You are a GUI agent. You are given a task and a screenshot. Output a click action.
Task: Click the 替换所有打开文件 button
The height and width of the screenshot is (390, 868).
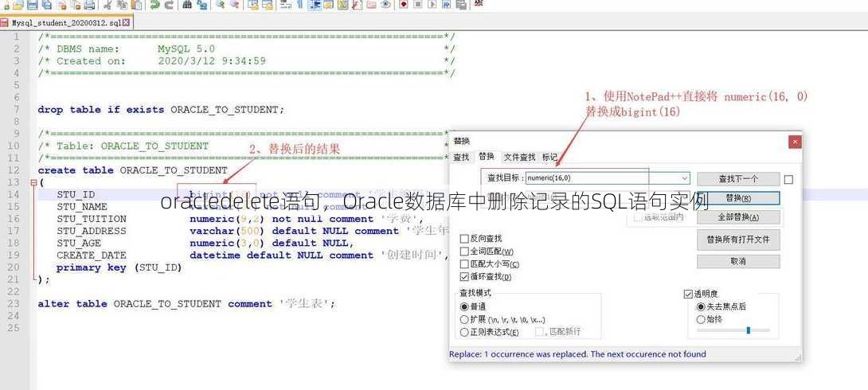click(x=738, y=240)
